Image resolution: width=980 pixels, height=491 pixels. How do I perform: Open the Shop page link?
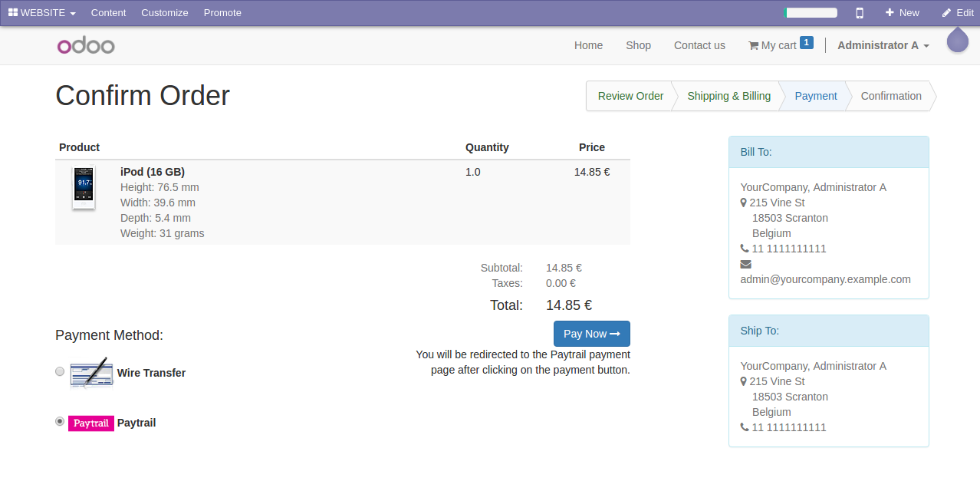point(638,45)
